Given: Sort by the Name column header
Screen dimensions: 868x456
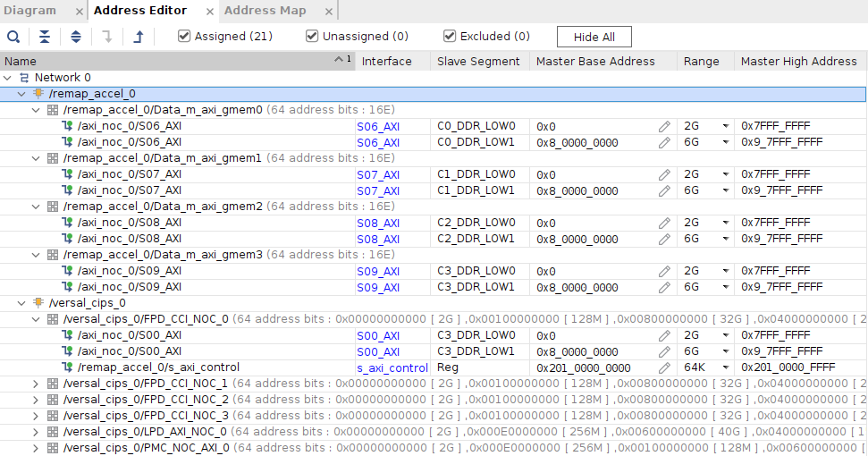Looking at the screenshot, I should coord(177,61).
